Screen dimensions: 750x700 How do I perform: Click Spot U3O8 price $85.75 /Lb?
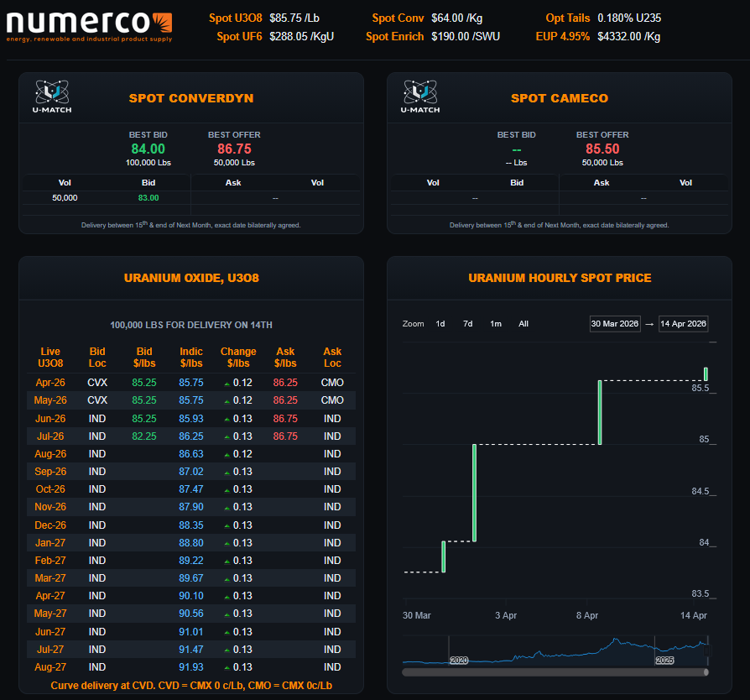294,18
